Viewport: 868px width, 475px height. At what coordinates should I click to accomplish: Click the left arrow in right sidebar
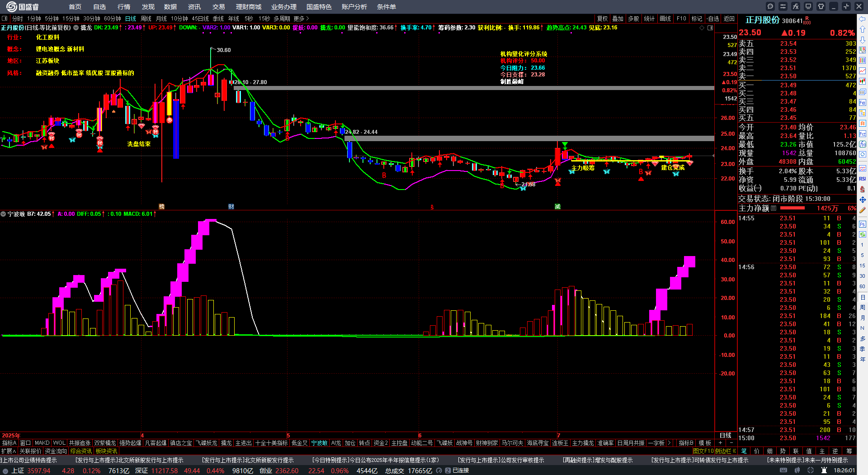click(863, 19)
